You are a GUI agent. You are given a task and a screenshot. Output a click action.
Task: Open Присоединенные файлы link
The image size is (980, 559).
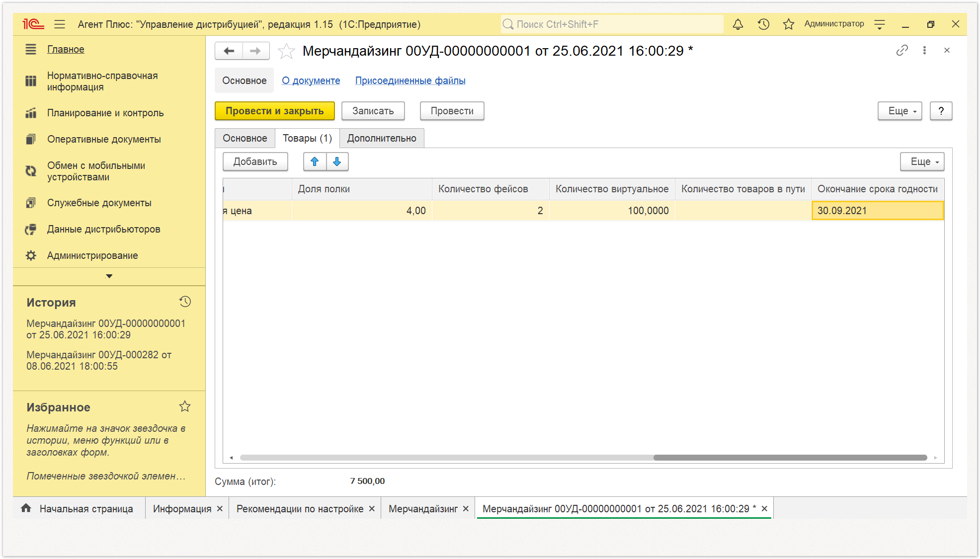(410, 80)
